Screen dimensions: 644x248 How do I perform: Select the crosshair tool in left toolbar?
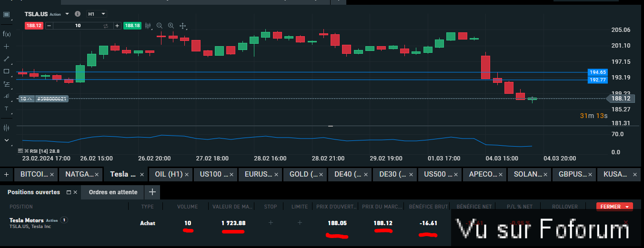tap(7, 47)
